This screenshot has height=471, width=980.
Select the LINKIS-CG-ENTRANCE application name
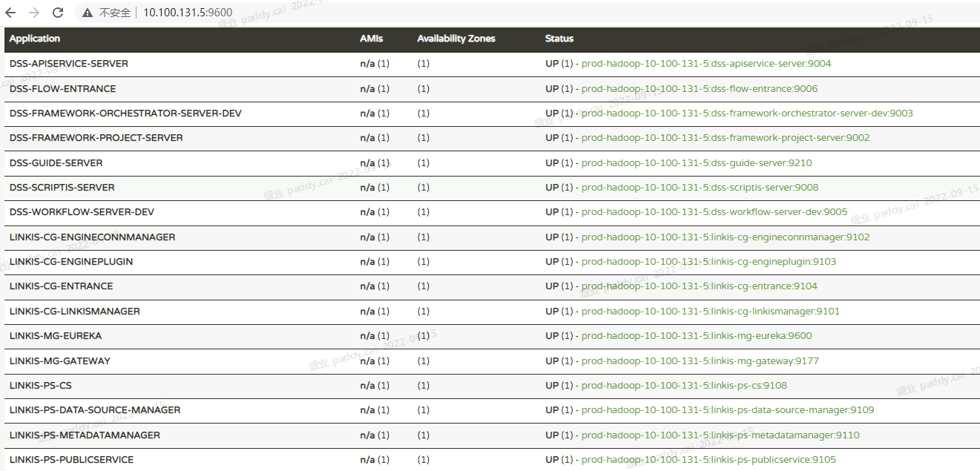pos(62,286)
